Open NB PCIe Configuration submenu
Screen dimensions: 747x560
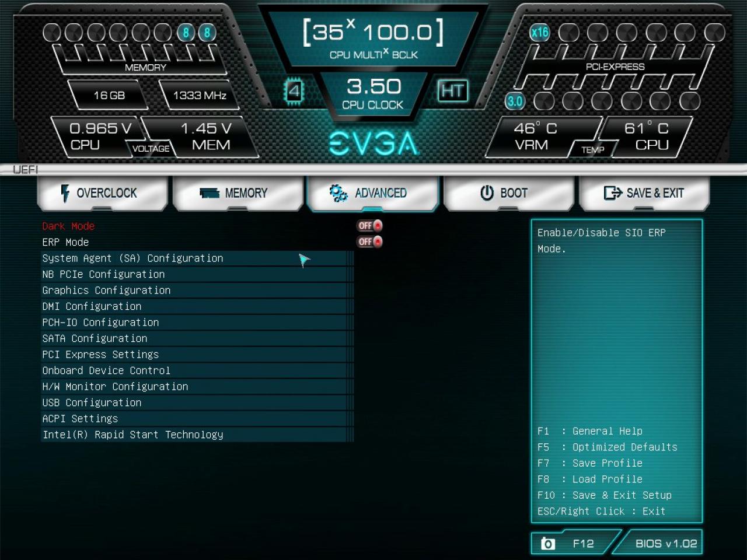click(197, 274)
